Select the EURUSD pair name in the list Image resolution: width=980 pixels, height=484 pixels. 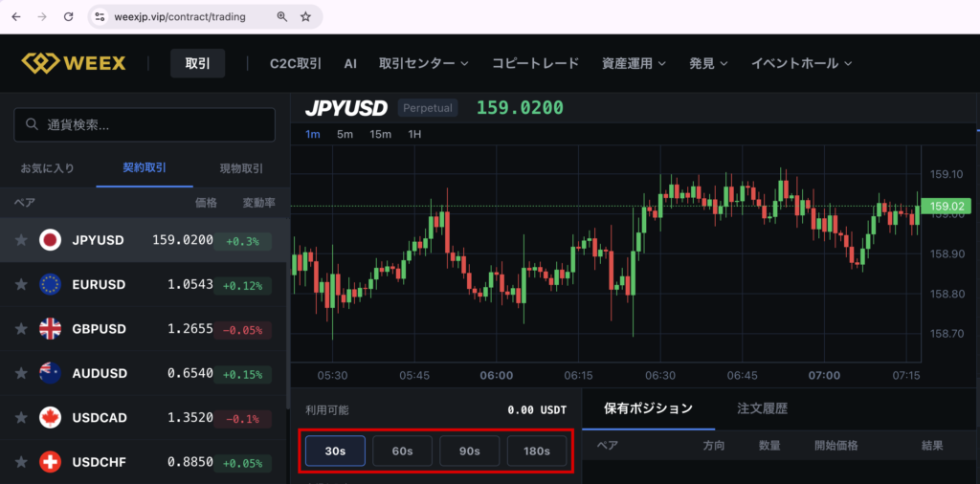point(99,285)
